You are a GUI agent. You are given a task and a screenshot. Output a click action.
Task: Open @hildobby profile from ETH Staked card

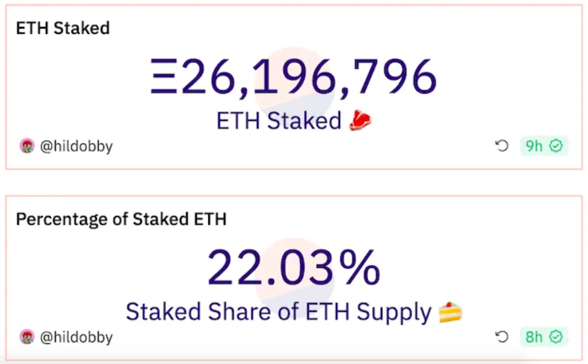click(76, 146)
